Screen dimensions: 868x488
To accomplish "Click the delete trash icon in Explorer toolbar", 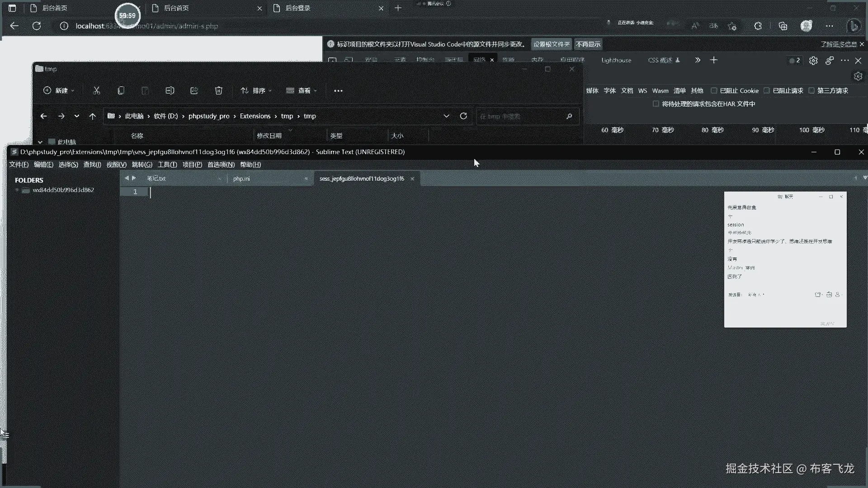I will (x=218, y=91).
